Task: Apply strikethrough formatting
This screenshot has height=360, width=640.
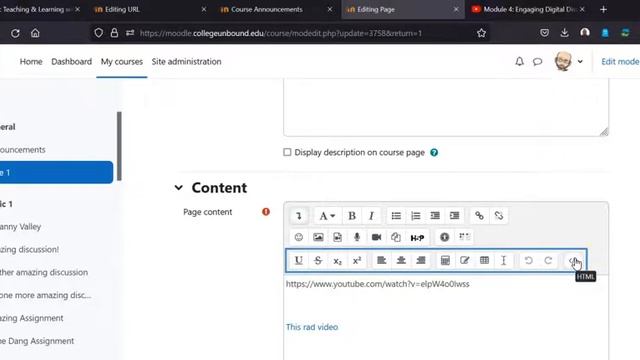Action: click(x=318, y=260)
